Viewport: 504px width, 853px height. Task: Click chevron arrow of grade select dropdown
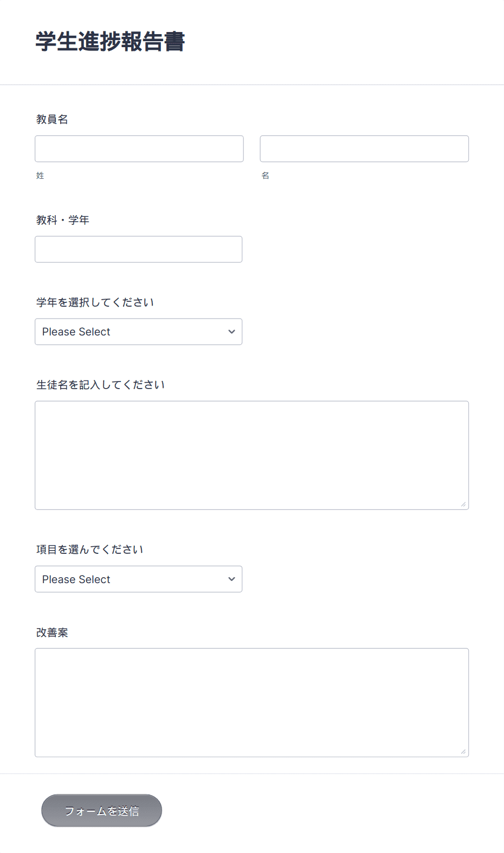[x=231, y=332]
